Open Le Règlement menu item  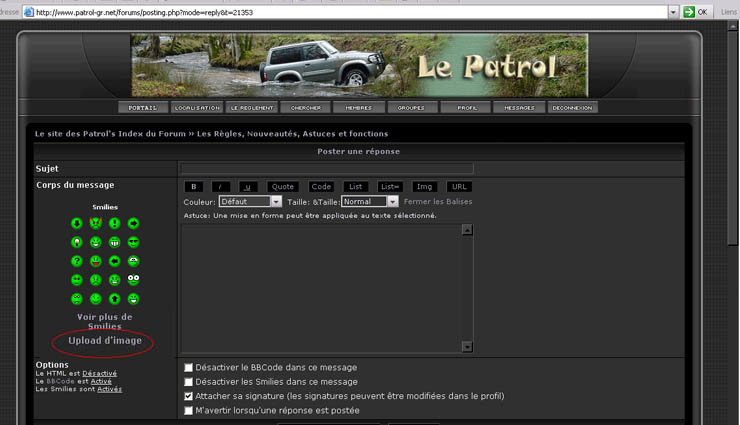(x=252, y=108)
